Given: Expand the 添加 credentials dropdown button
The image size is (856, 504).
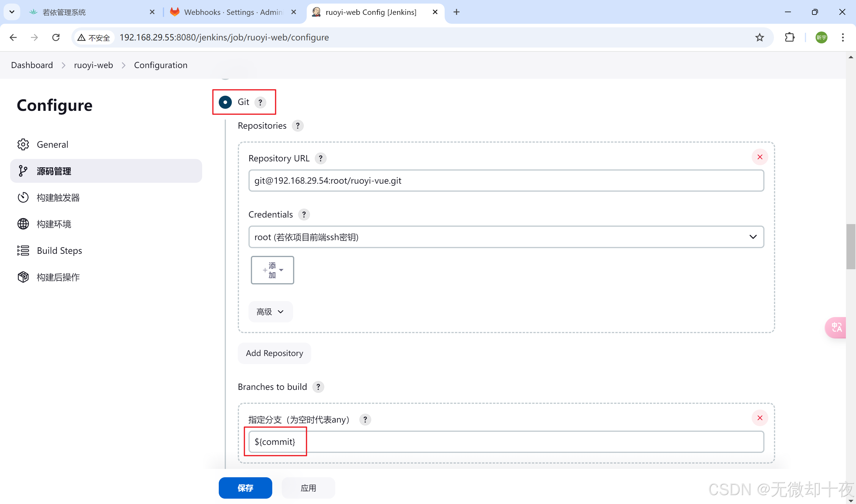Looking at the screenshot, I should tap(273, 270).
